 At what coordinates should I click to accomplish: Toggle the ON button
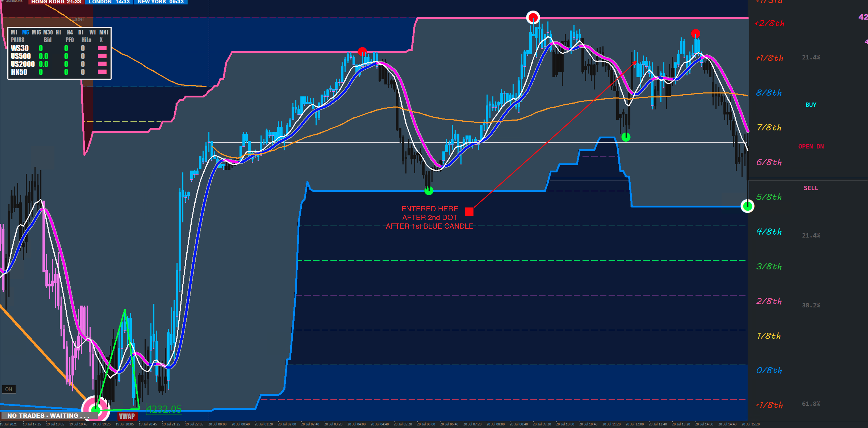pyautogui.click(x=9, y=389)
